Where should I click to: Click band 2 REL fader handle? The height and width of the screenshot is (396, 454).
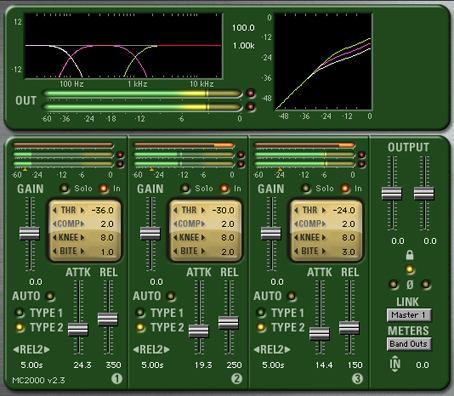pos(228,323)
